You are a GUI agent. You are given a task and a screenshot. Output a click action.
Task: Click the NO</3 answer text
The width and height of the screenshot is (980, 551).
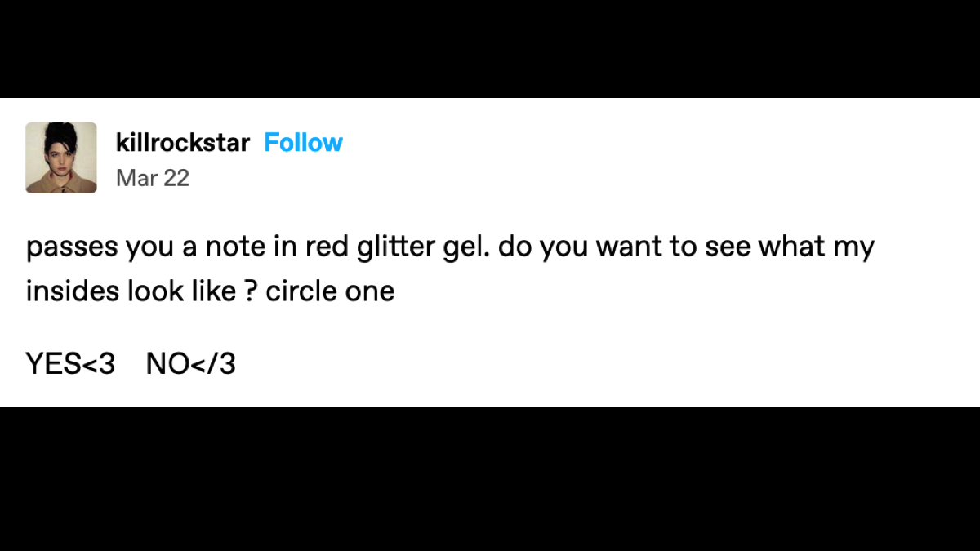tap(191, 364)
